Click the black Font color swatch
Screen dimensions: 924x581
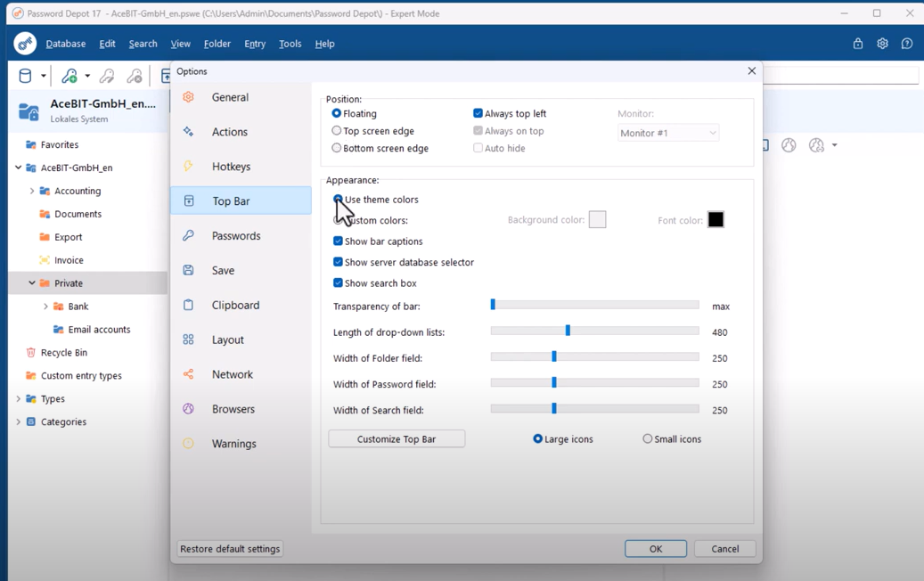click(x=715, y=220)
